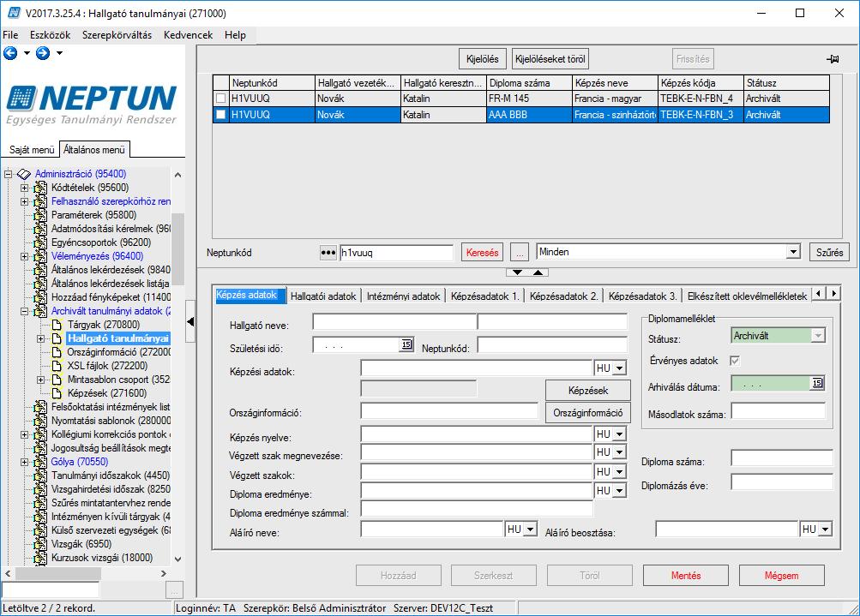860x616 pixels.
Task: Open the calendar icon for Születési idő
Action: [x=406, y=344]
